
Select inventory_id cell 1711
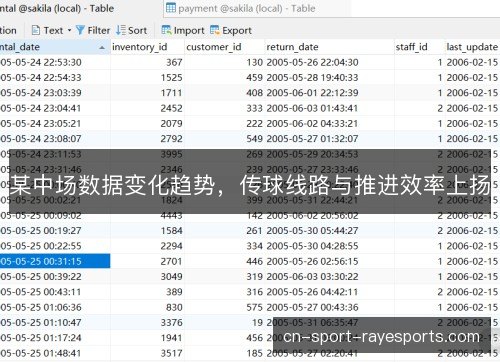tap(147, 93)
